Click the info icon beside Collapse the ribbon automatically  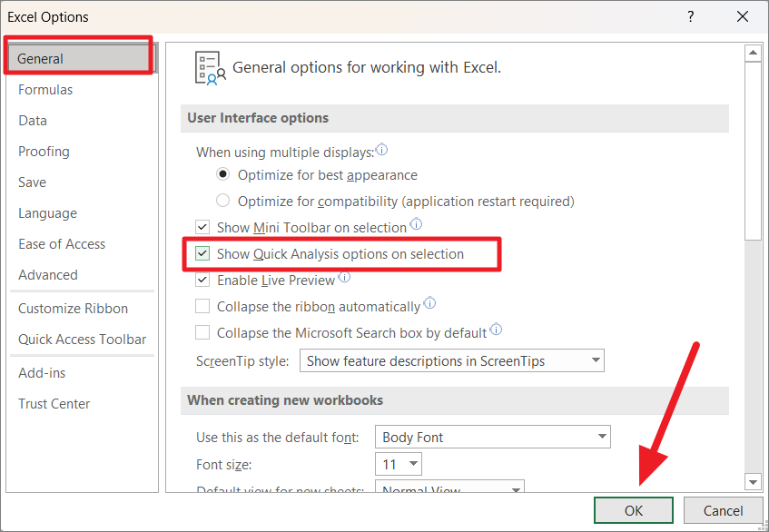(x=429, y=303)
